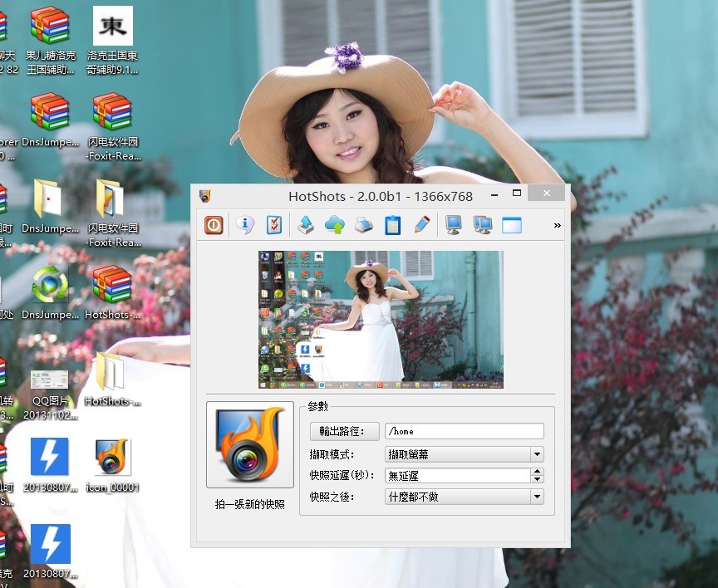The width and height of the screenshot is (718, 588).
Task: Click the 拍一張新的快照 caption text
Action: click(x=250, y=504)
